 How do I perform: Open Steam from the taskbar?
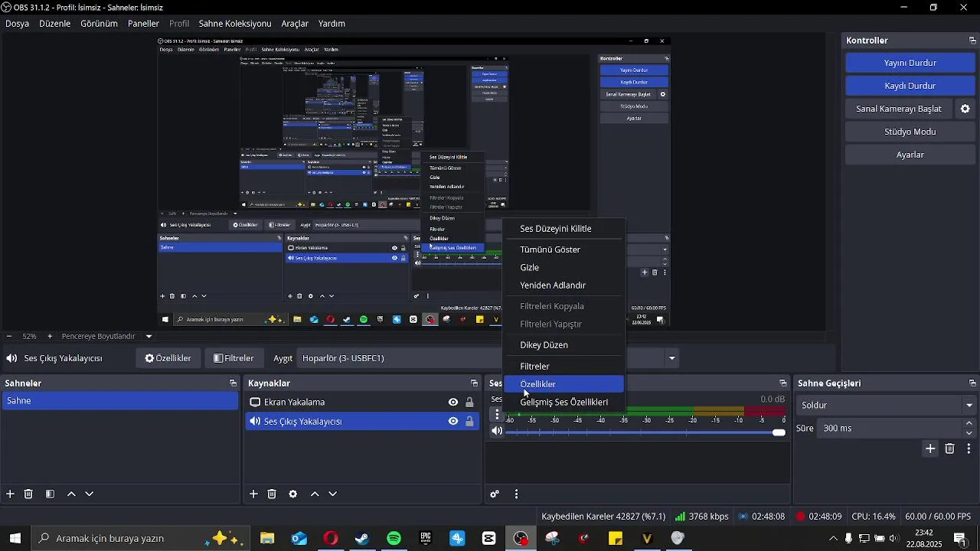click(362, 539)
